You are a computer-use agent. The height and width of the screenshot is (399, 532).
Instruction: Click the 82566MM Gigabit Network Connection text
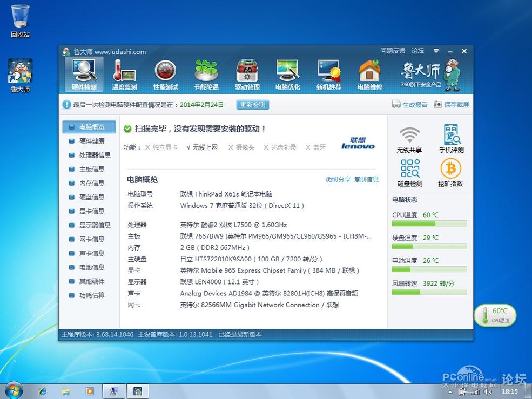(260, 305)
